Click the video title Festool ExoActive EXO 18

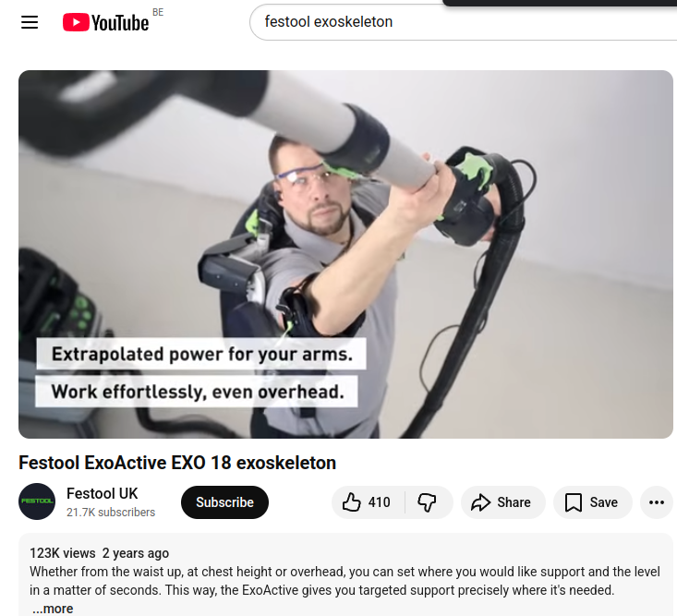pyautogui.click(x=177, y=463)
